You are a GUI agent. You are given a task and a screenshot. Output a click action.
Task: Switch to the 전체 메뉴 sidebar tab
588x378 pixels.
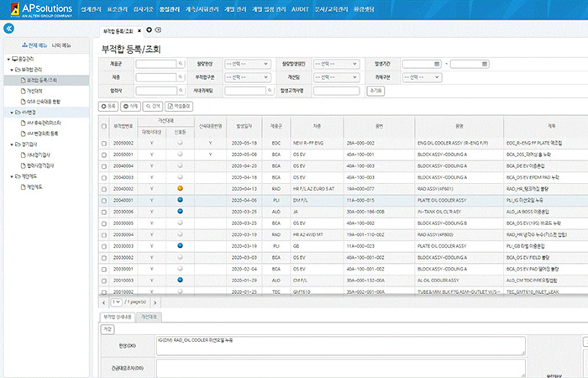point(34,45)
